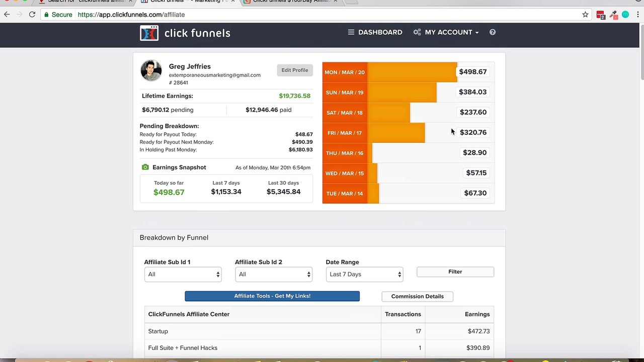The width and height of the screenshot is (644, 362).
Task: Click the ClickFunnels logo icon
Action: (149, 33)
